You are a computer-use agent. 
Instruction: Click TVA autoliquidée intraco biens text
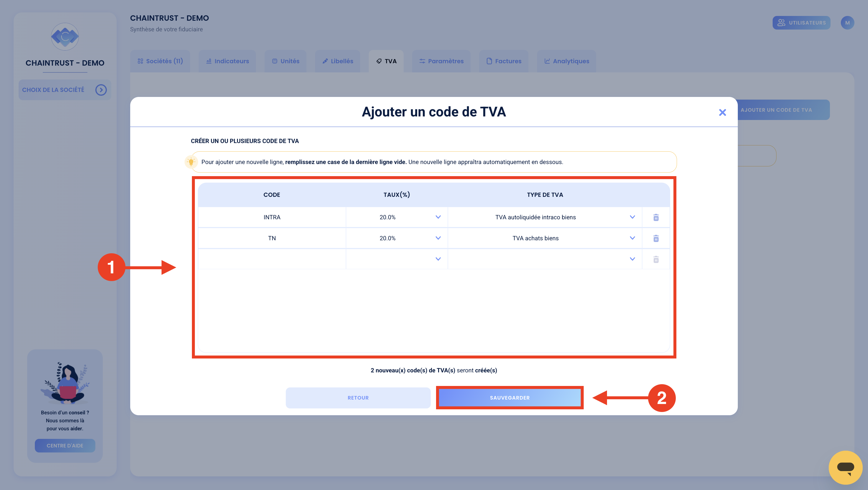coord(536,217)
